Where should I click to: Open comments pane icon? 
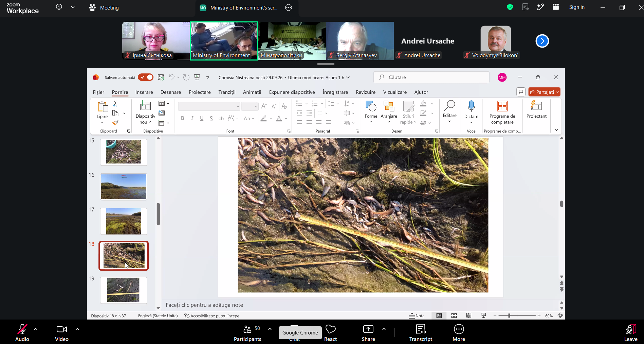[x=521, y=92]
